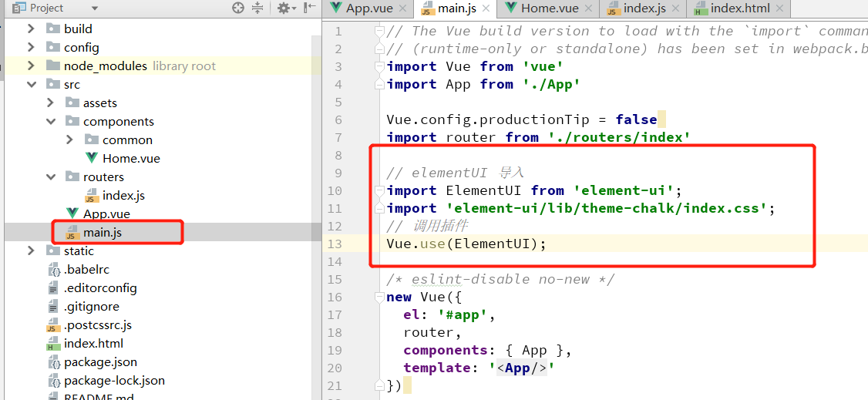The image size is (868, 400).
Task: Expand the common folder chevron
Action: tap(69, 140)
